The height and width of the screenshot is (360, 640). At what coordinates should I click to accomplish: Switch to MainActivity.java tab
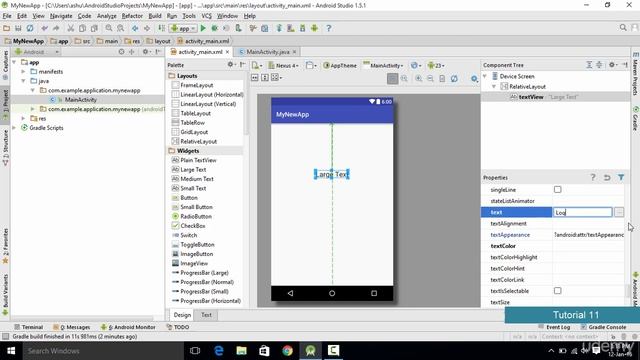[267, 52]
